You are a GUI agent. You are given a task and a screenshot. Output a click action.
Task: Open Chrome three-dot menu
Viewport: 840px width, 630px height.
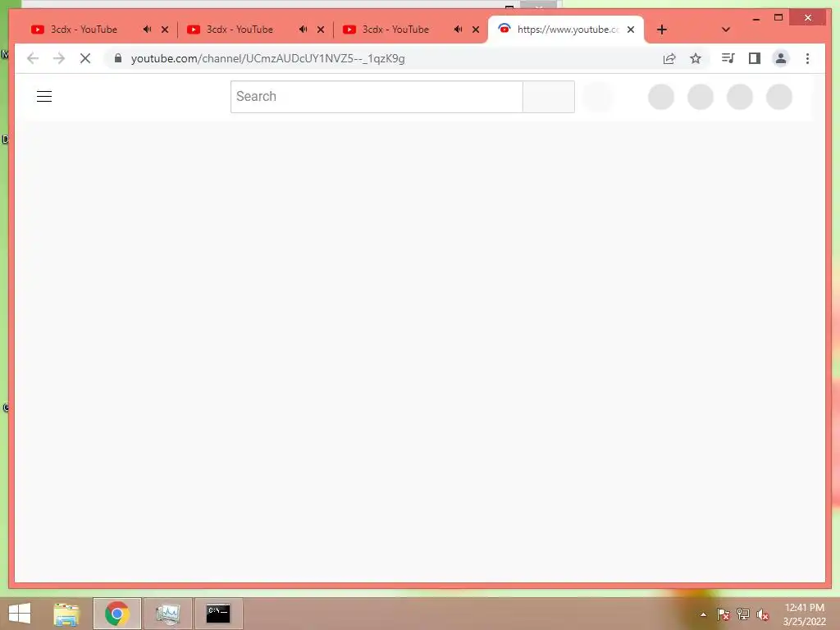(807, 58)
